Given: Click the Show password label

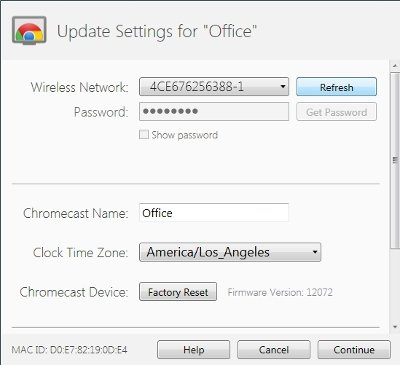Looking at the screenshot, I should [184, 135].
